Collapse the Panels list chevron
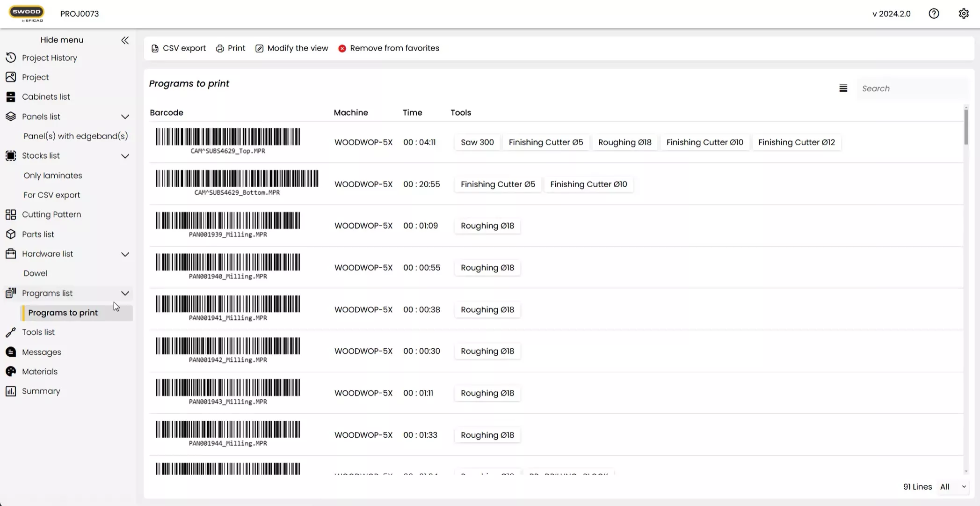 tap(125, 117)
